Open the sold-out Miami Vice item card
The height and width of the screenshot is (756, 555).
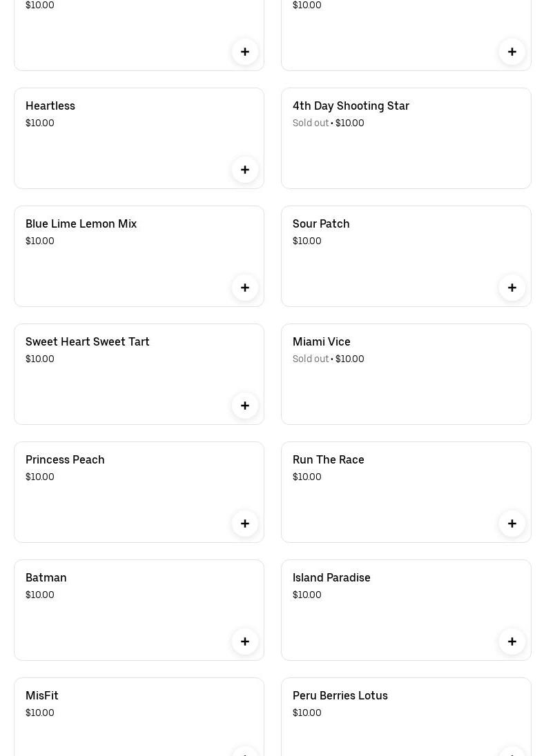pos(406,374)
